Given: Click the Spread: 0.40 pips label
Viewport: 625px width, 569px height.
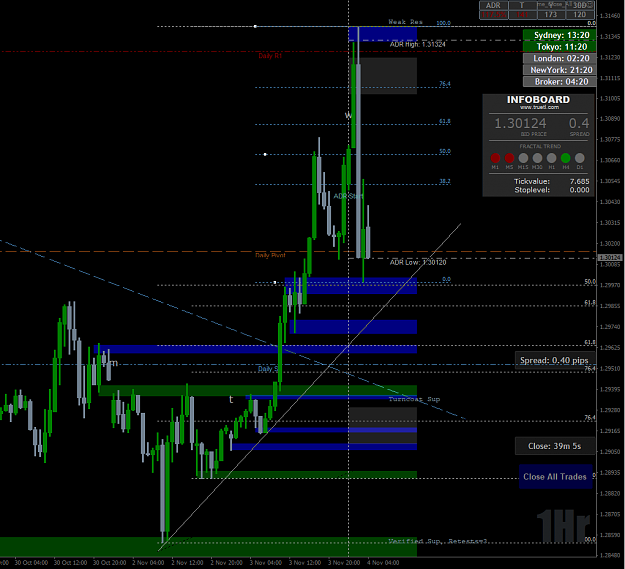Looking at the screenshot, I should tap(554, 360).
